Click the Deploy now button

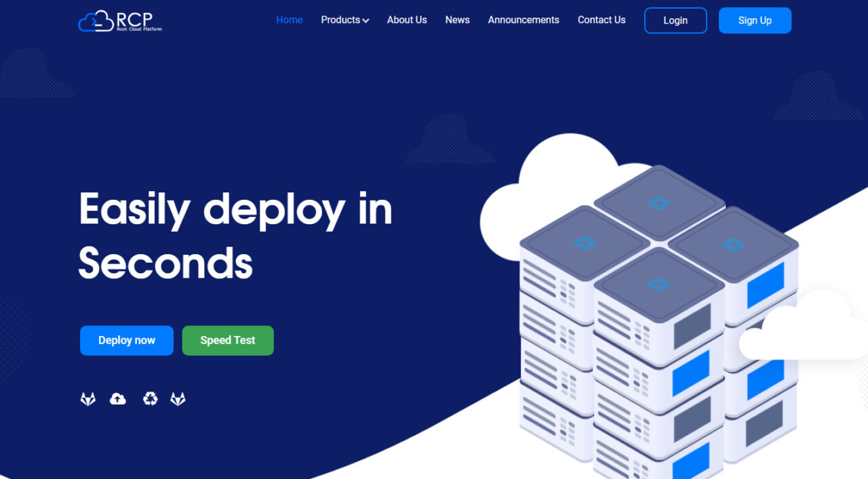point(127,340)
